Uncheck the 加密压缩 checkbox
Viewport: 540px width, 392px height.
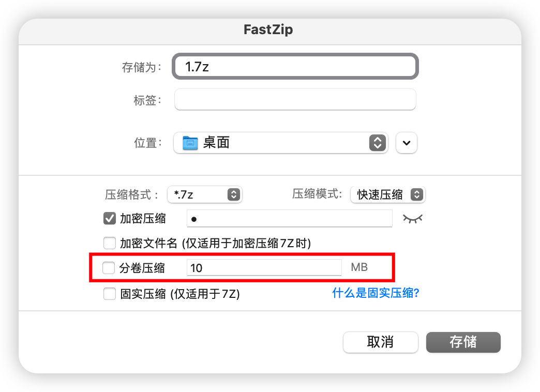110,218
